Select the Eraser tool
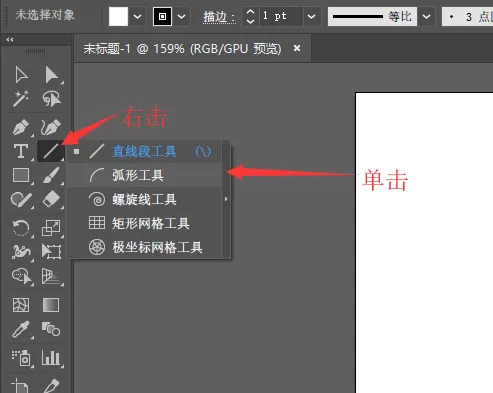The image size is (493, 393). point(51,200)
